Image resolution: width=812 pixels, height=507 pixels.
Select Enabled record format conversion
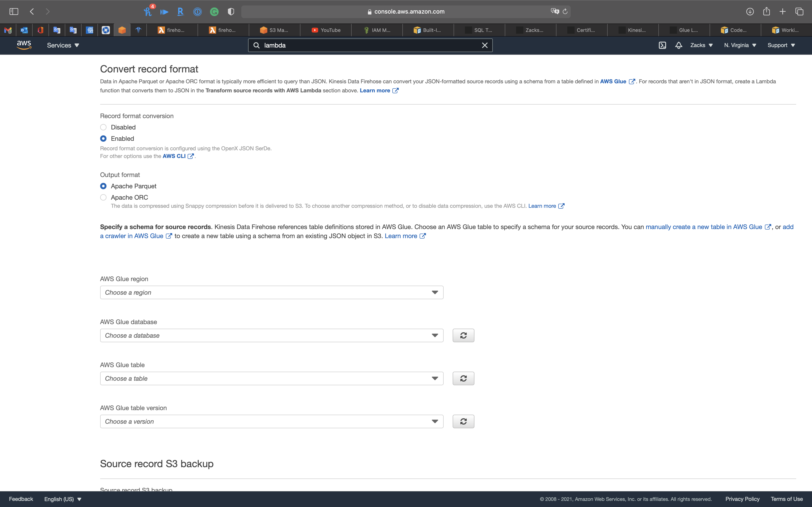coord(103,139)
